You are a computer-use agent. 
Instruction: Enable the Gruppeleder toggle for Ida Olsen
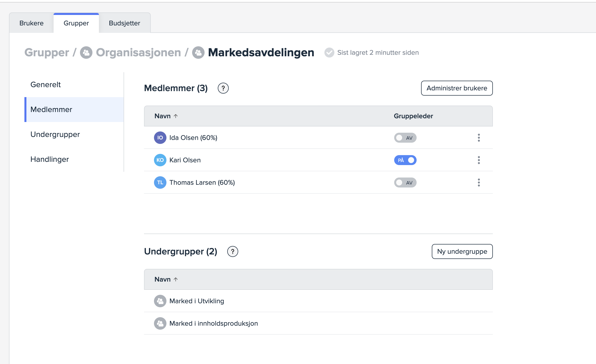(x=405, y=138)
